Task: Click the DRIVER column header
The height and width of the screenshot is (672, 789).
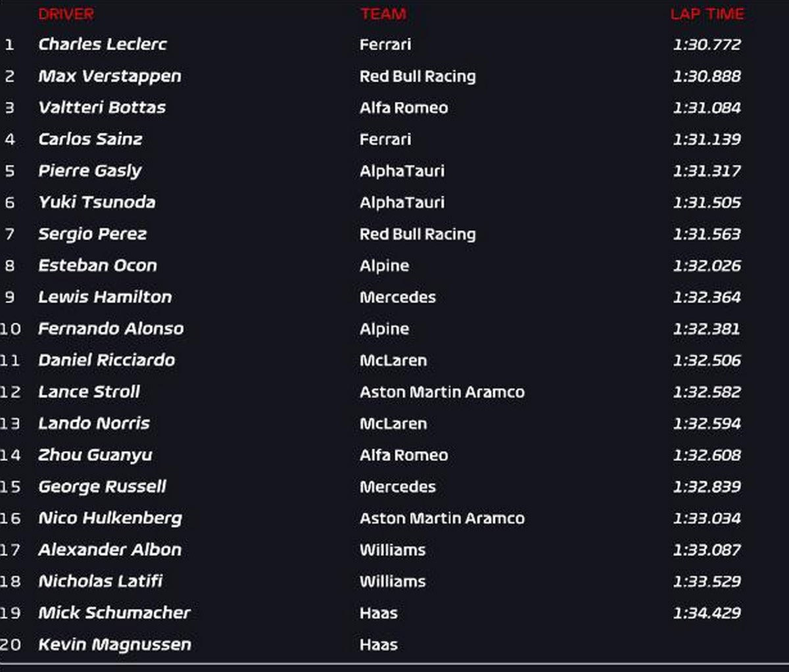Action: (66, 14)
